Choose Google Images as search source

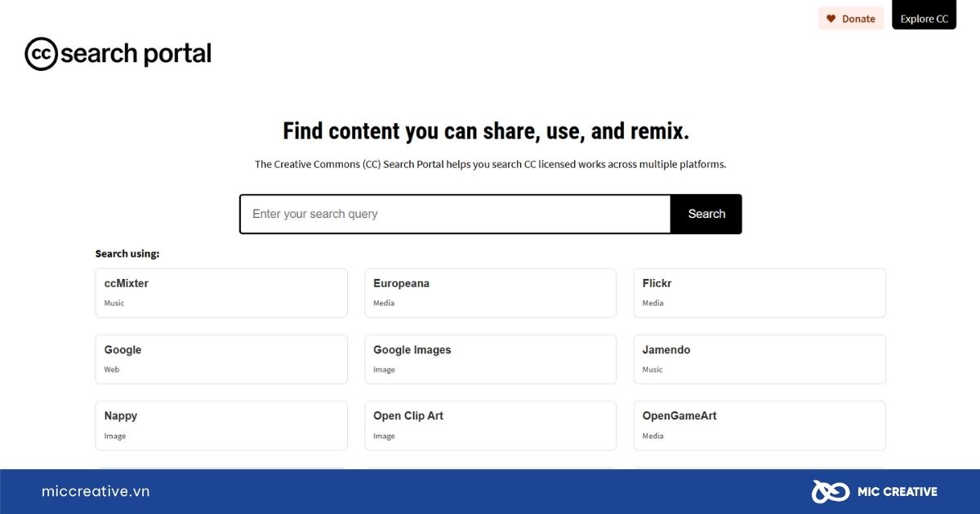tap(490, 359)
